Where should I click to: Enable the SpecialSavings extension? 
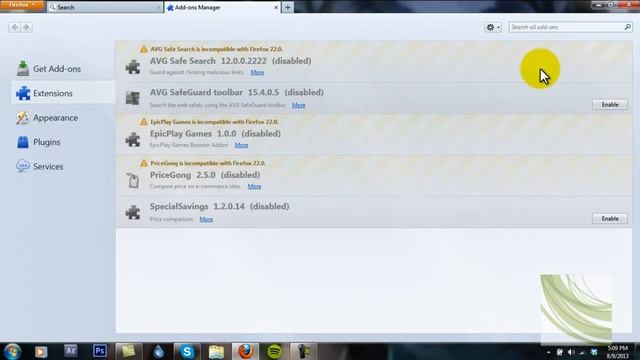[610, 219]
